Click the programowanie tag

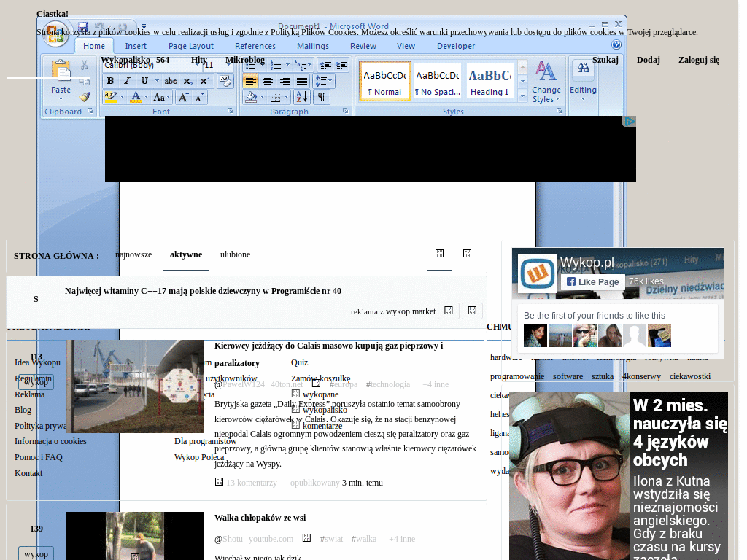[517, 376]
